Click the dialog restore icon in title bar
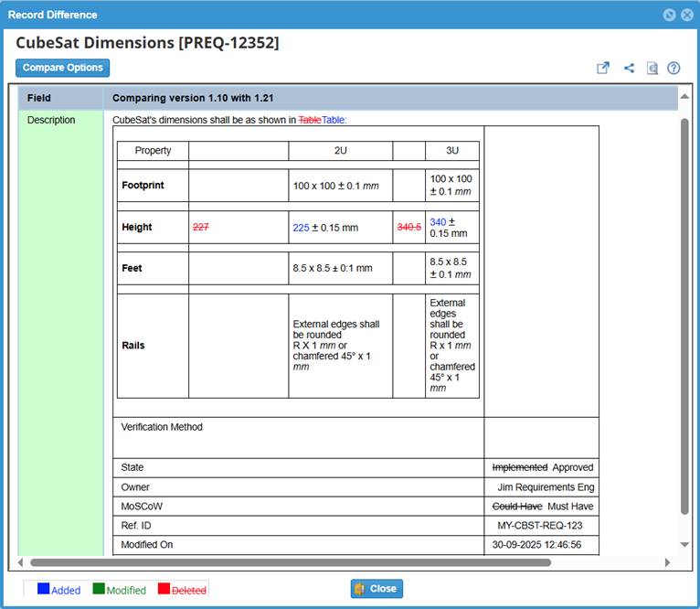Screen dimensions: 700x609 (669, 15)
